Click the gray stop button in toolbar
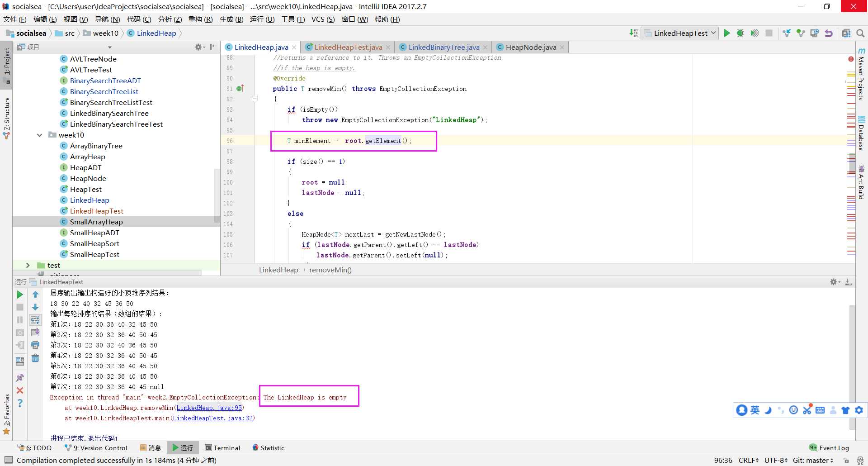Screen dimensions: 868x466 pos(769,33)
